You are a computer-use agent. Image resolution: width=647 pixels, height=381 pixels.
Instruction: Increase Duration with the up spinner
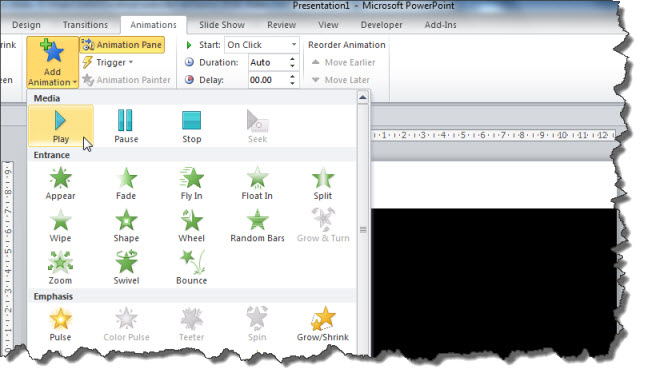tap(293, 59)
